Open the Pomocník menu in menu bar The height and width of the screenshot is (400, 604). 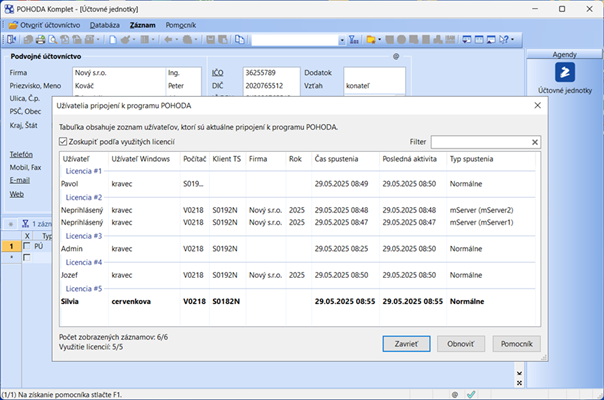(181, 25)
